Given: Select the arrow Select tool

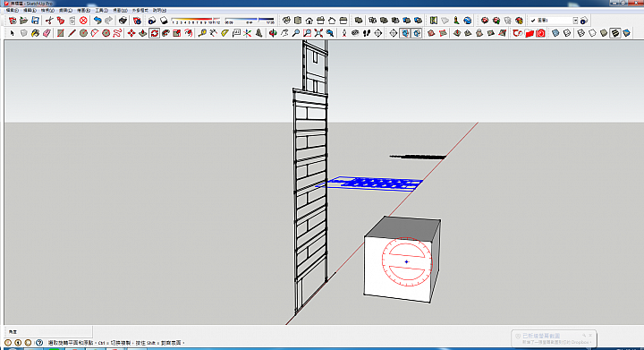Looking at the screenshot, I should pos(12,33).
